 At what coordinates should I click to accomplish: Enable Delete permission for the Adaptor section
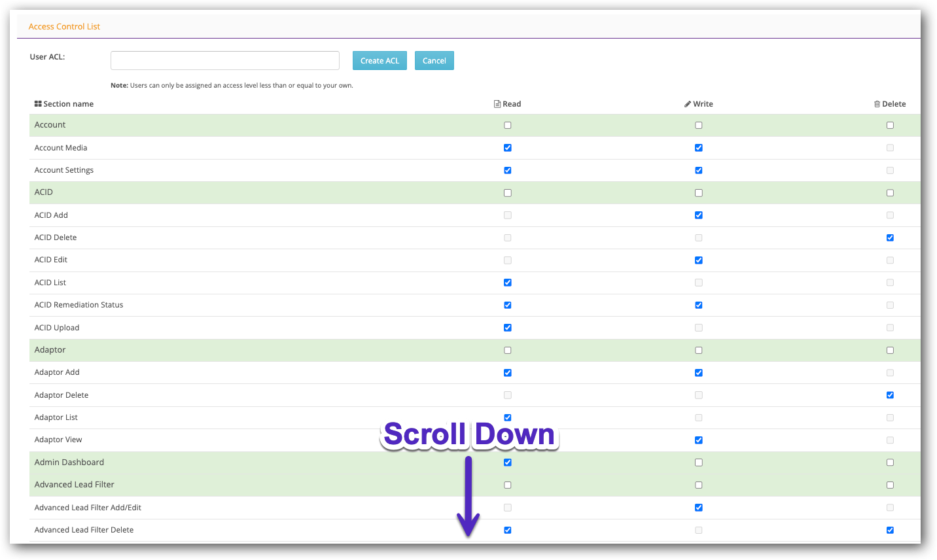tap(890, 350)
